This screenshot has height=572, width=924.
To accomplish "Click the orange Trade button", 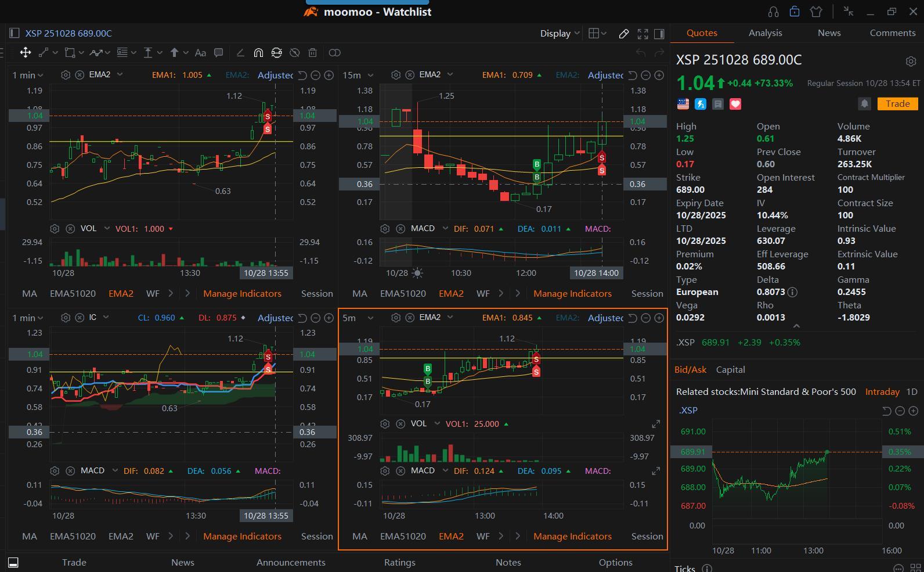I will 897,104.
